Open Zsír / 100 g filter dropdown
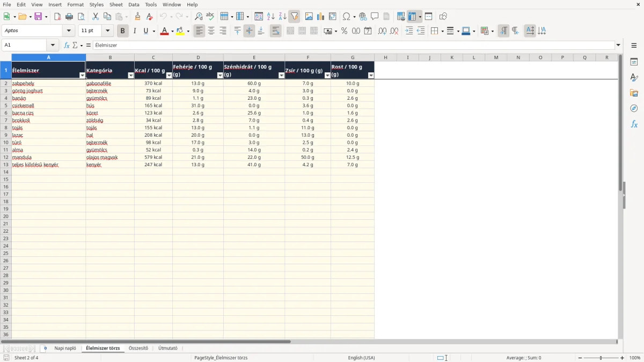 [327, 76]
